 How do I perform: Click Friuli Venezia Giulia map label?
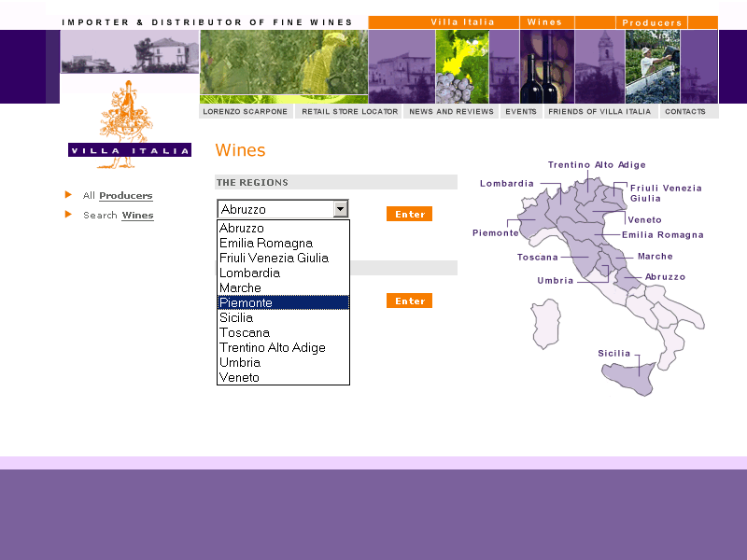666,193
